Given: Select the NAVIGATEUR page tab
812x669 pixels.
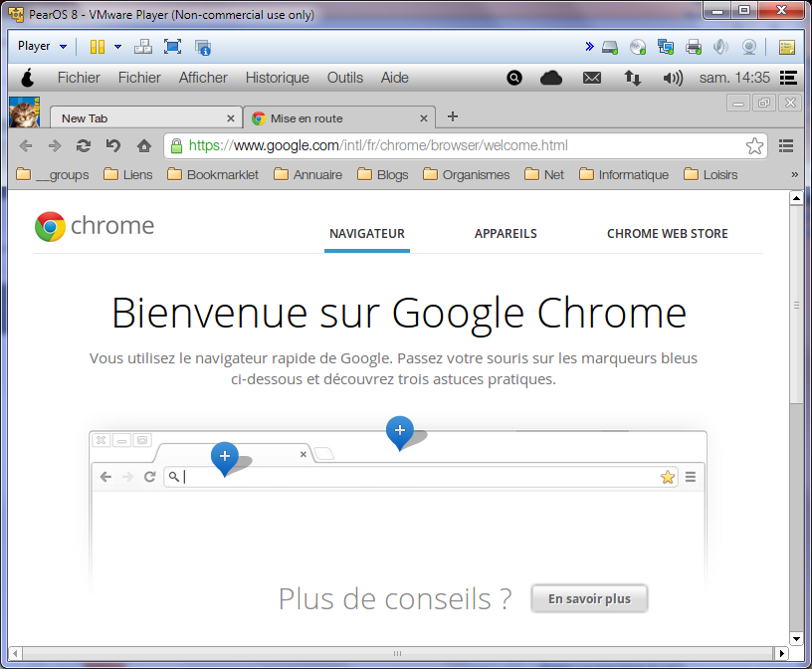Looking at the screenshot, I should pos(367,234).
